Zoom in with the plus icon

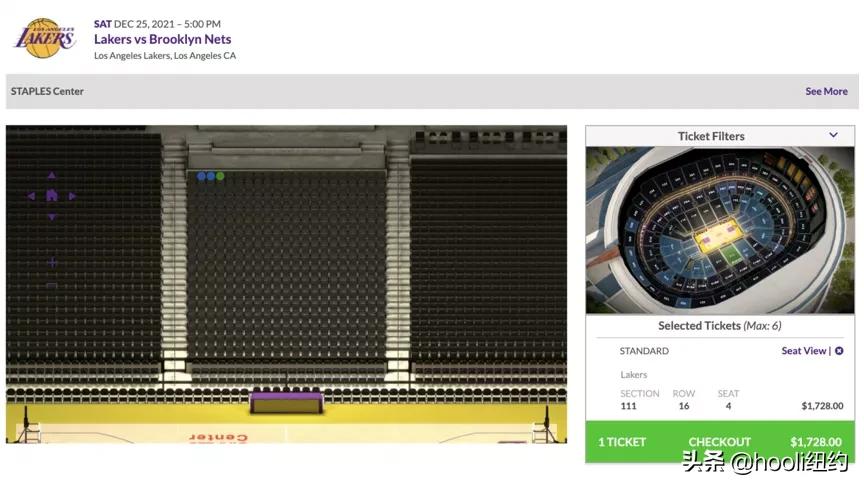52,262
